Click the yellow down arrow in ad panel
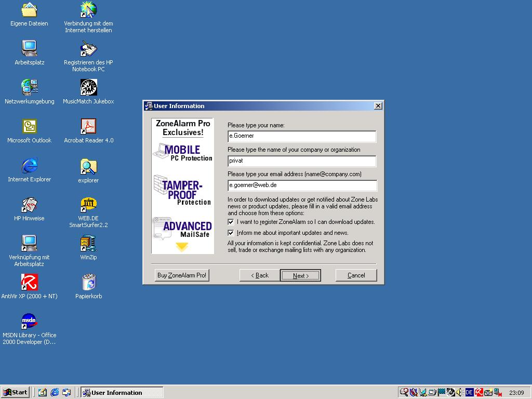The width and height of the screenshot is (532, 399). click(182, 247)
